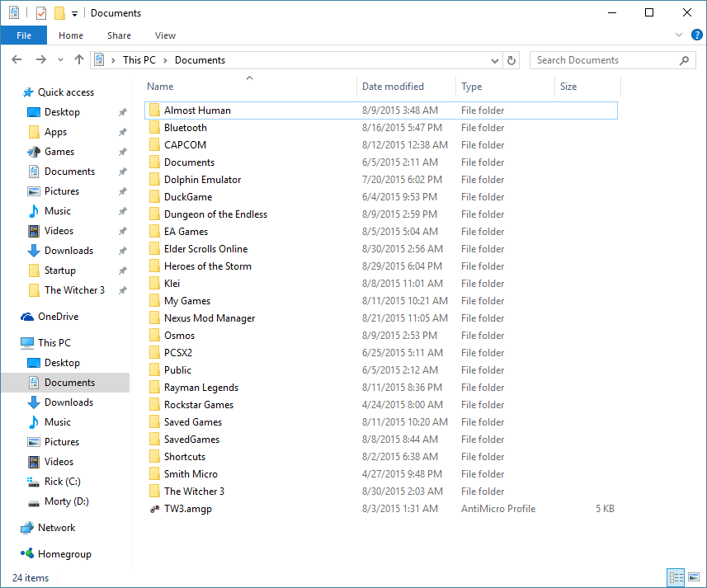Select Documents under This PC

click(x=66, y=383)
